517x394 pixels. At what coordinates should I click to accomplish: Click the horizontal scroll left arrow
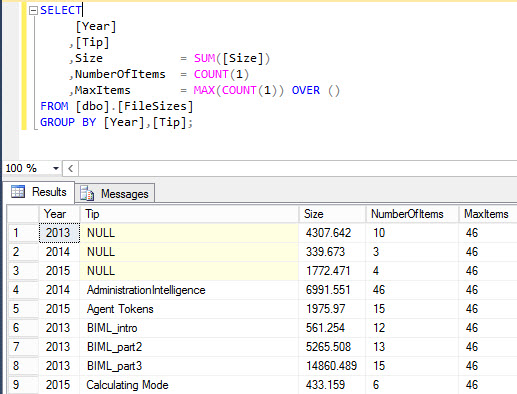[70, 168]
